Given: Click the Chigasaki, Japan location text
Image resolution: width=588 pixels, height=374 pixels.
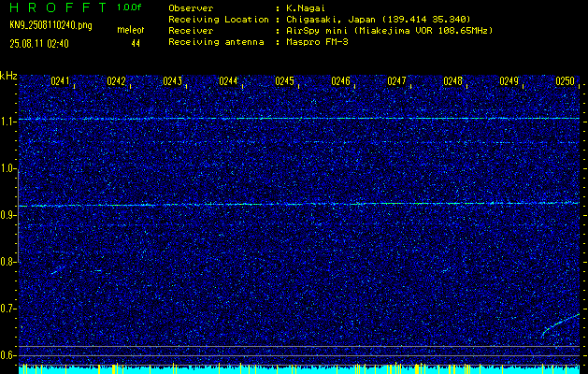Looking at the screenshot, I should (x=378, y=20).
